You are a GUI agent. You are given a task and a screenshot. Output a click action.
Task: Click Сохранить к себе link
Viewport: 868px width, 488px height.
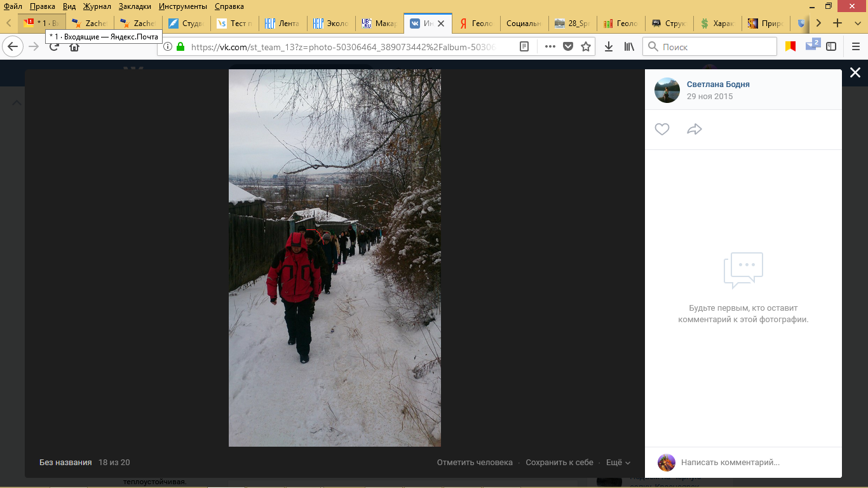559,463
